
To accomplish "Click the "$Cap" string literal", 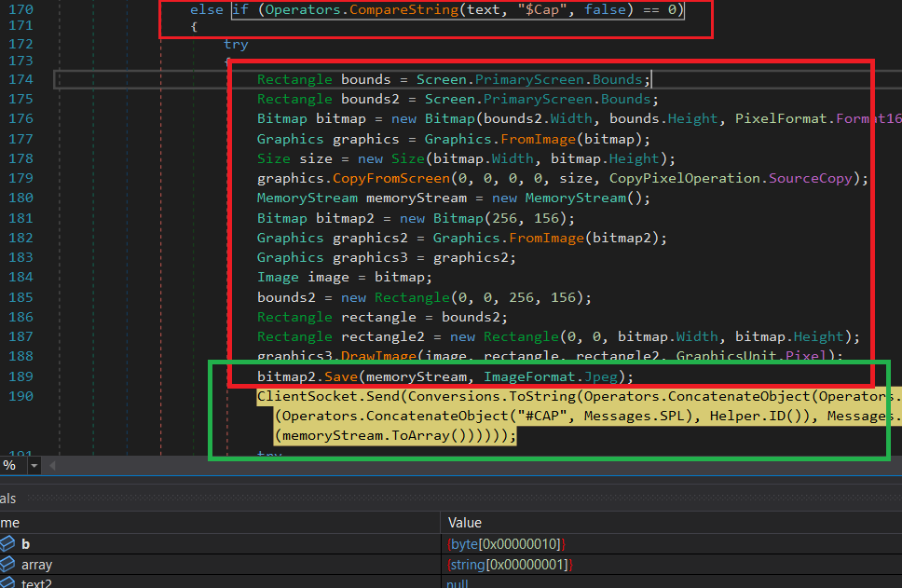I will [542, 9].
